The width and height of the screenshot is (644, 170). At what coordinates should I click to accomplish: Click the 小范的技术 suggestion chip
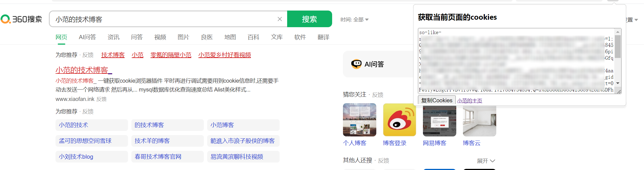pyautogui.click(x=92, y=125)
